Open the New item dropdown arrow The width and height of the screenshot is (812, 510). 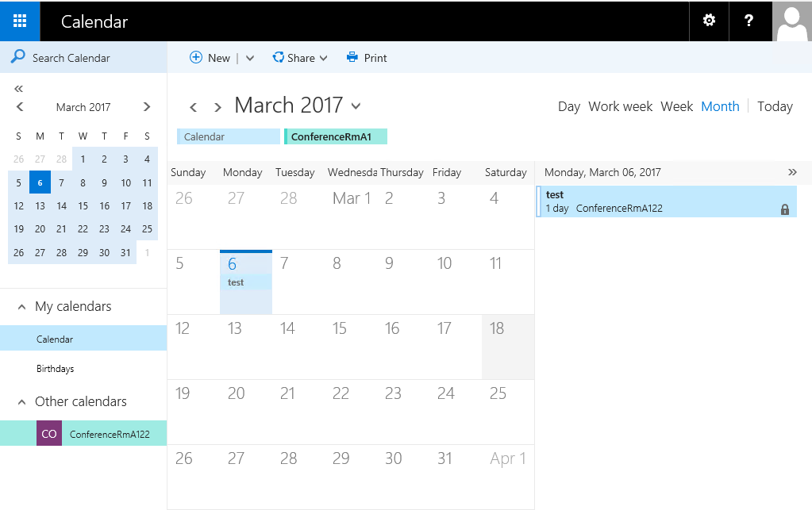coord(250,58)
